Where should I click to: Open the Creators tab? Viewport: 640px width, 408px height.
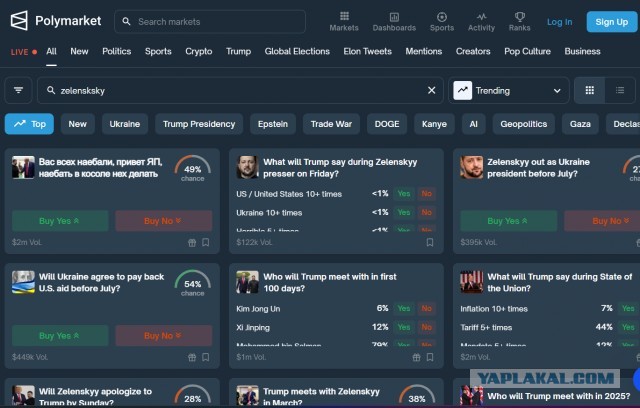pyautogui.click(x=473, y=51)
